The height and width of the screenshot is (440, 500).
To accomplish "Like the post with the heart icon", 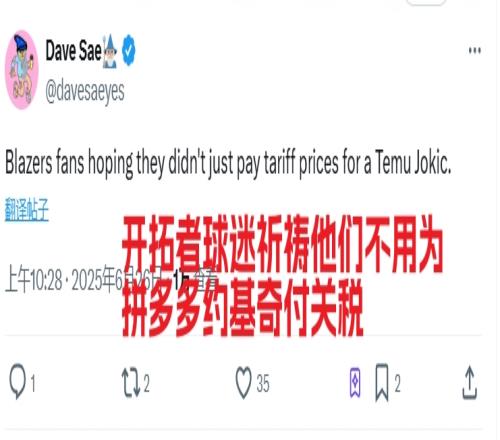I will point(243,382).
